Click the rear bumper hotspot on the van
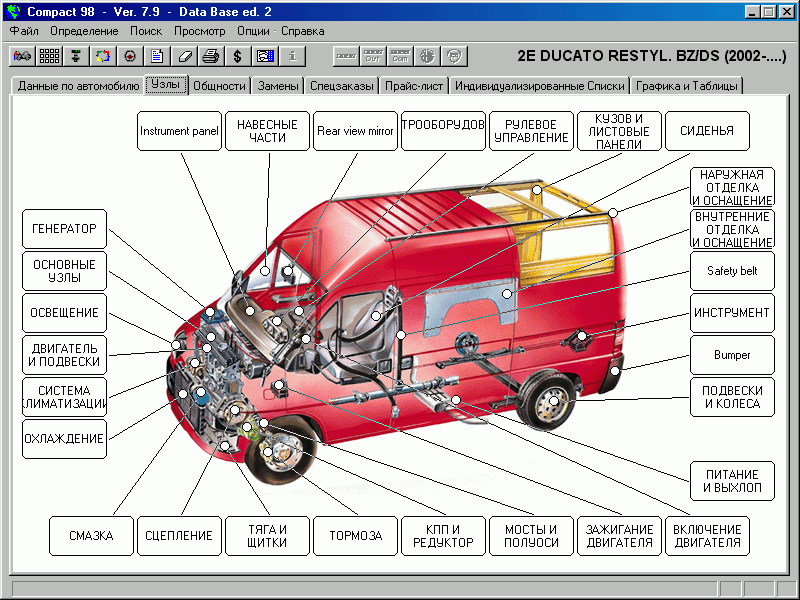Image resolution: width=800 pixels, height=600 pixels. [615, 371]
